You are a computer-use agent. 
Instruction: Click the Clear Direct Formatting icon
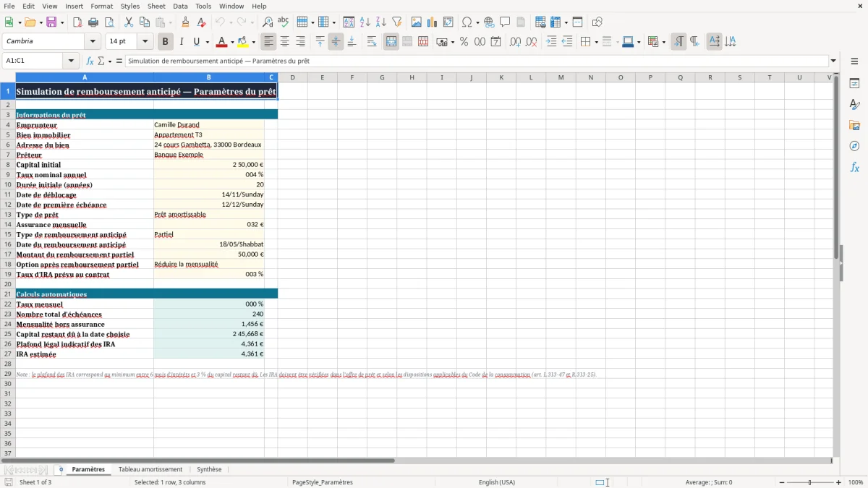click(202, 22)
